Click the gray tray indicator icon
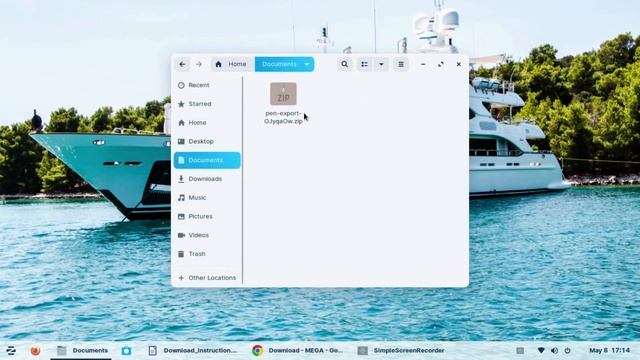The width and height of the screenshot is (640, 360). [x=520, y=350]
